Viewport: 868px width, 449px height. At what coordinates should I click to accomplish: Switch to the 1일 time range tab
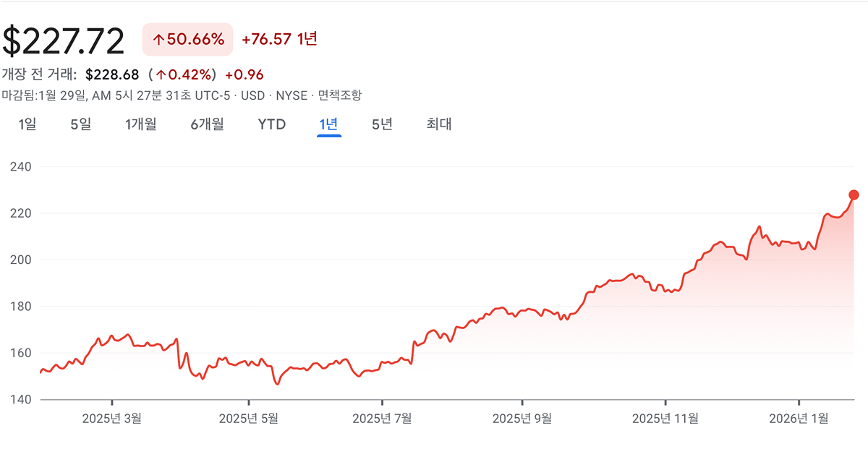click(x=27, y=124)
